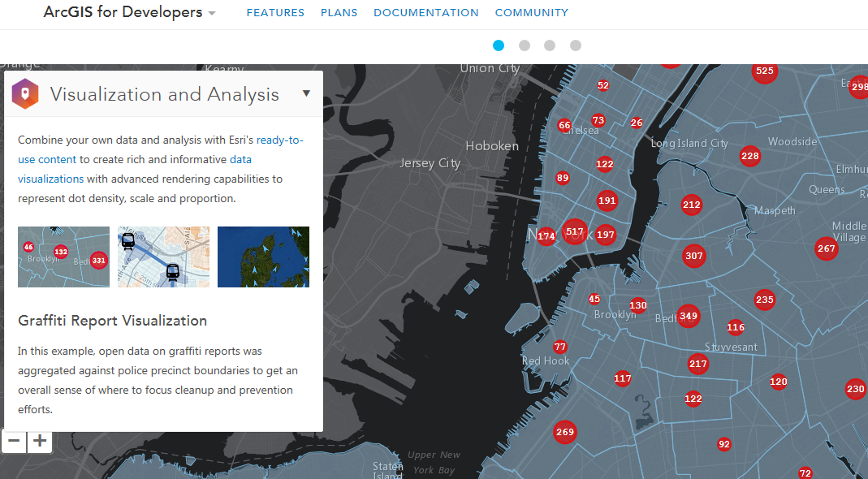The height and width of the screenshot is (479, 868).
Task: Click the Red Hook map label
Action: 546,361
